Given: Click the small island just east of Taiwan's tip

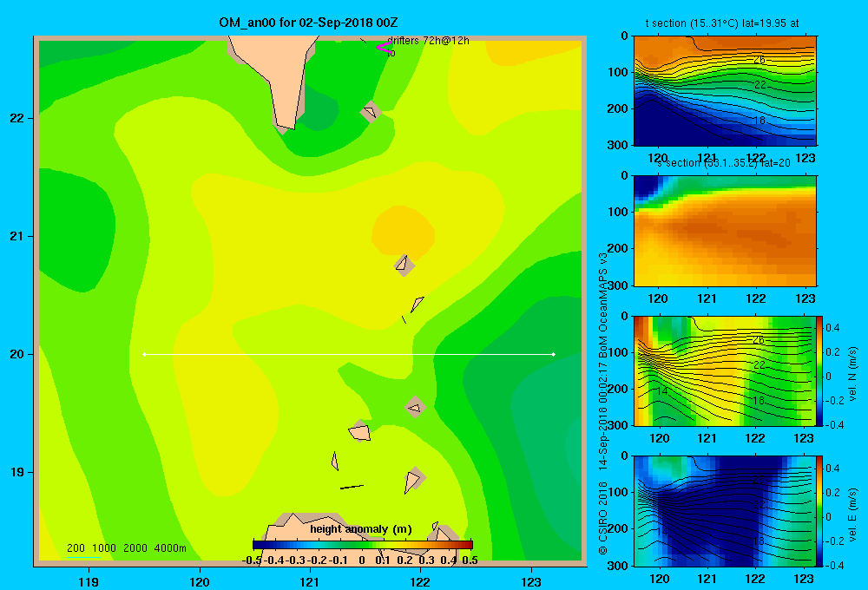Looking at the screenshot, I should 371,111.
